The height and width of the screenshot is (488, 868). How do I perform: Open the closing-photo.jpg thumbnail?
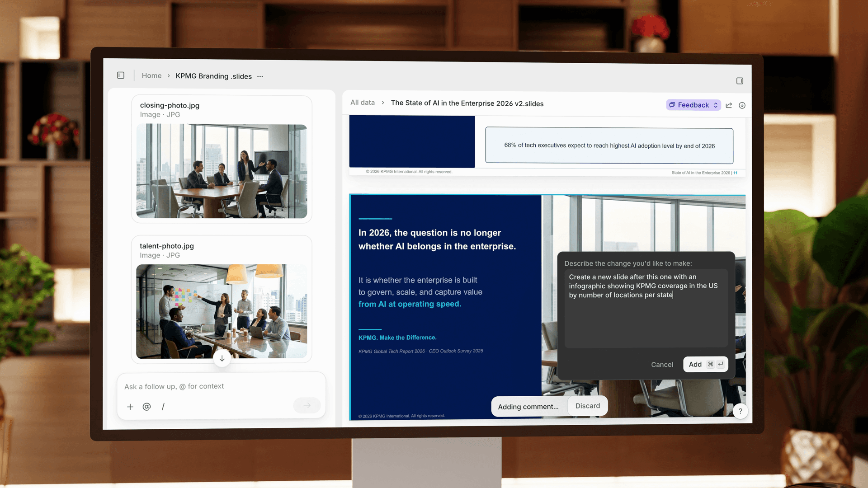222,171
